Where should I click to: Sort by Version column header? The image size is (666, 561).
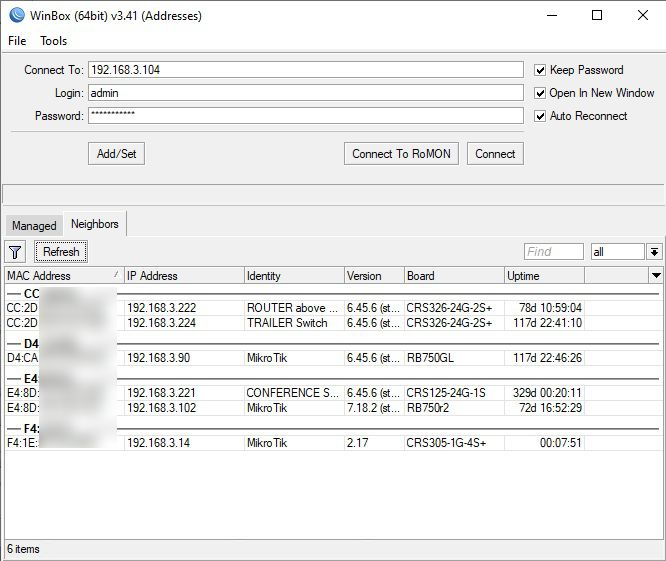[374, 276]
